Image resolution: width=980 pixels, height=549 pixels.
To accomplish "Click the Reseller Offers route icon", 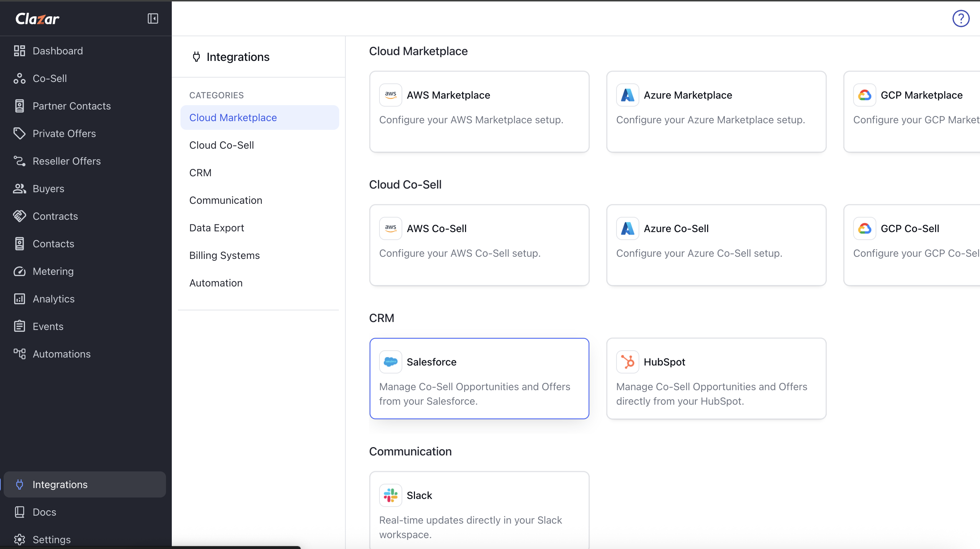I will (20, 161).
